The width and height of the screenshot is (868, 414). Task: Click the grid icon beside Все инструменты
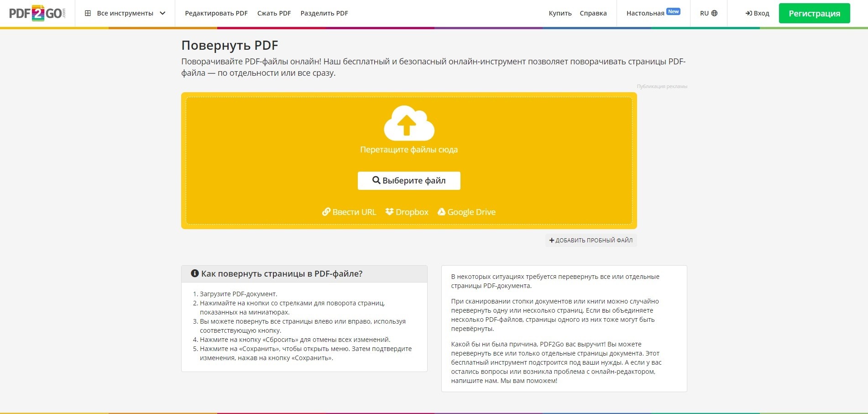point(88,13)
